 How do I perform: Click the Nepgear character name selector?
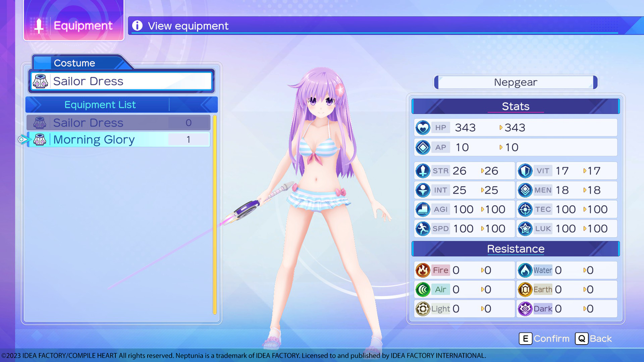point(516,82)
